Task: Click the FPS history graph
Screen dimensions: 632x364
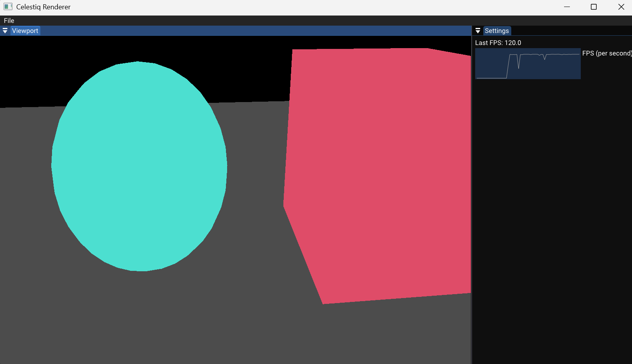Action: click(528, 64)
